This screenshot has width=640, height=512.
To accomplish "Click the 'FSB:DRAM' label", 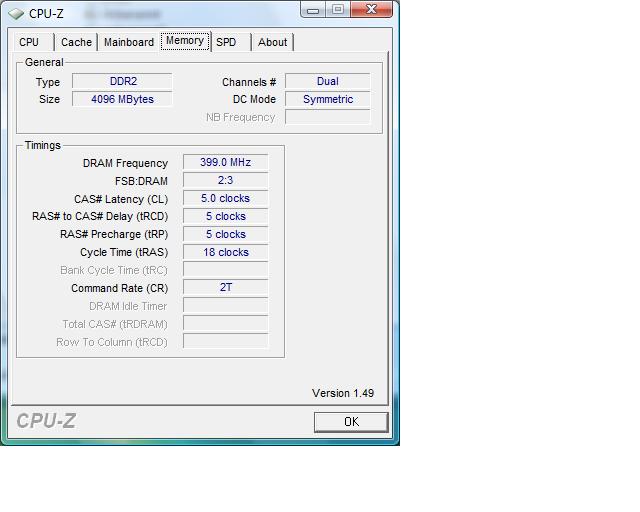I will click(141, 181).
